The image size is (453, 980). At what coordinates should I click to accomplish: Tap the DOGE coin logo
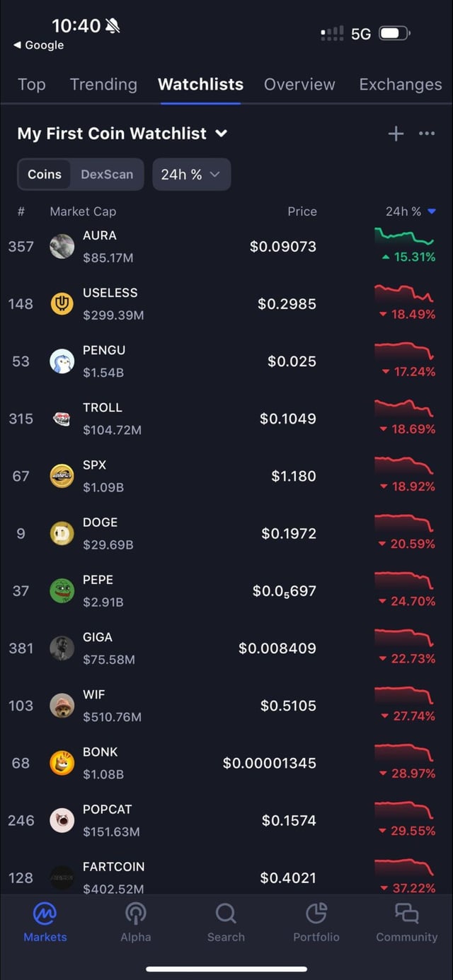tap(62, 533)
